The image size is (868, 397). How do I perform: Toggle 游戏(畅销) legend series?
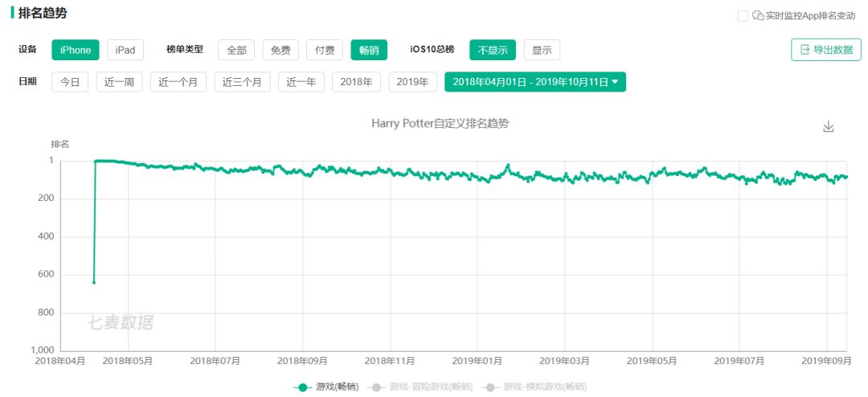[x=325, y=387]
